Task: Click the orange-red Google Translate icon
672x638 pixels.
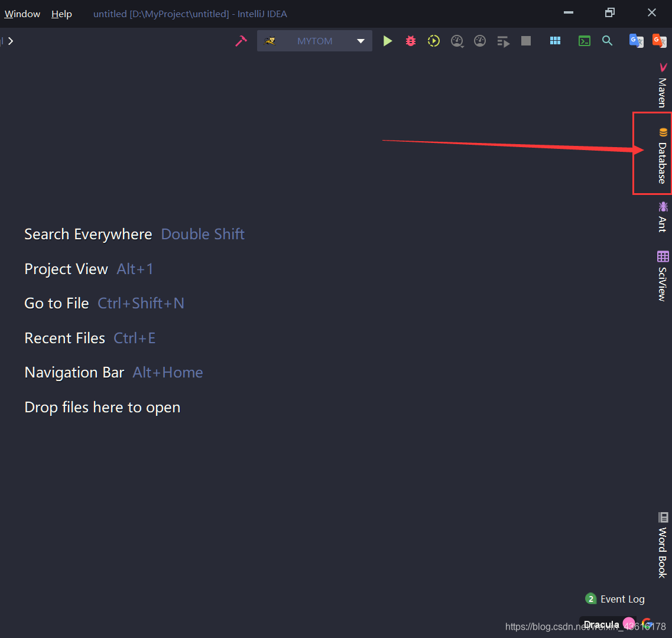Action: click(659, 41)
